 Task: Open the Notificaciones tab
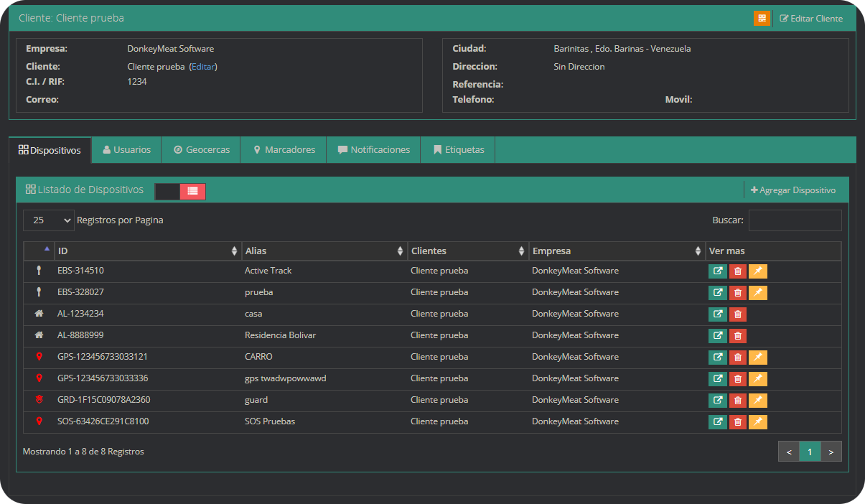coord(373,150)
